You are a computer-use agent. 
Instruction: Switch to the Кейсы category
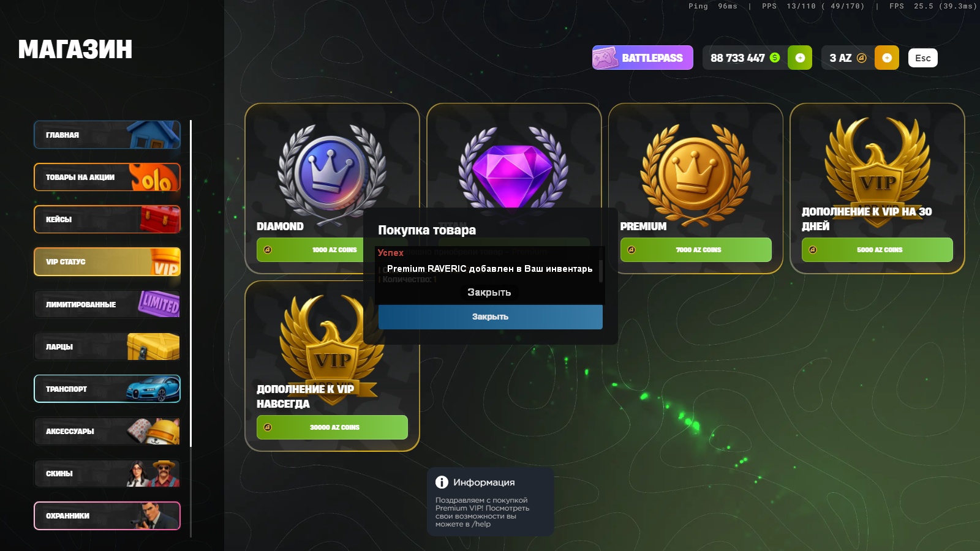click(x=107, y=219)
